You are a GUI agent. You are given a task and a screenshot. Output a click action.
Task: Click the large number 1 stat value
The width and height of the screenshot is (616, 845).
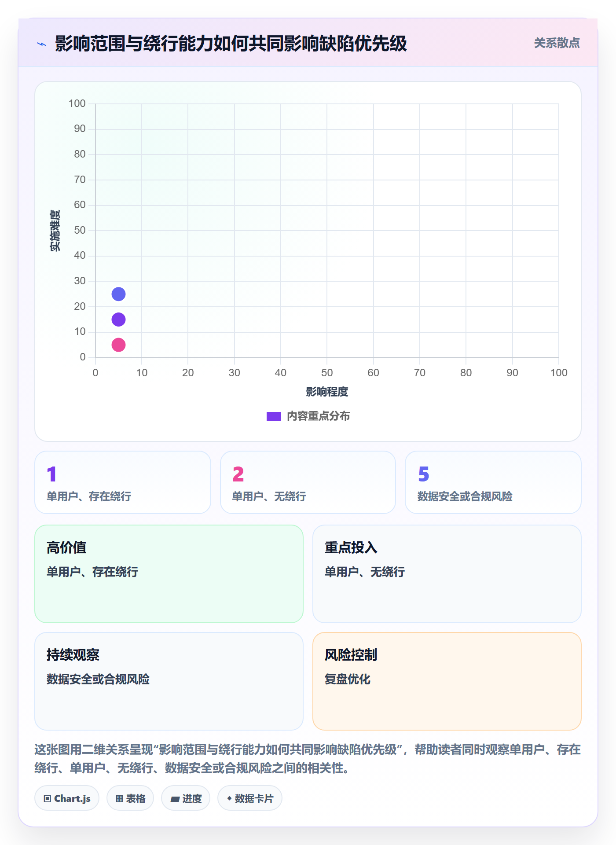51,474
